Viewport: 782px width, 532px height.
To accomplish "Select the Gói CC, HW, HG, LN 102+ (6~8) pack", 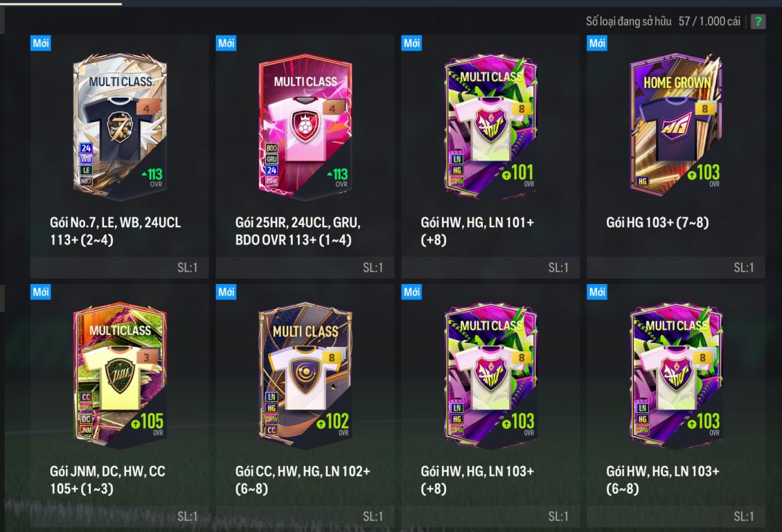I will pyautogui.click(x=305, y=405).
